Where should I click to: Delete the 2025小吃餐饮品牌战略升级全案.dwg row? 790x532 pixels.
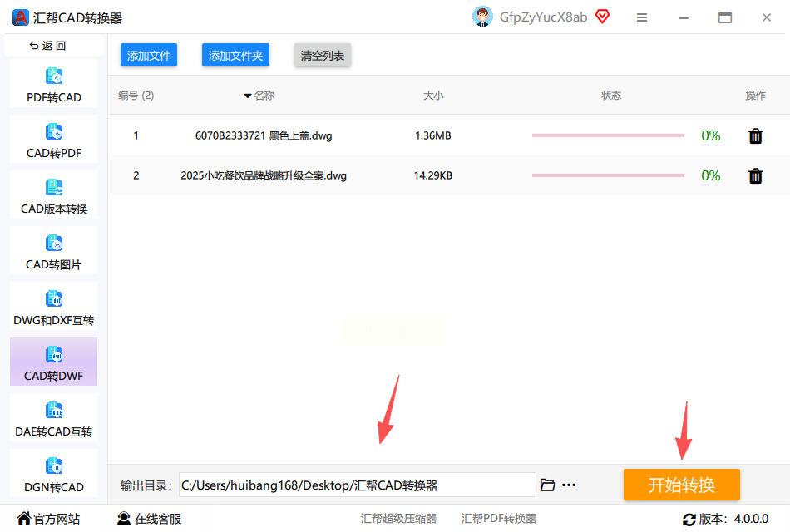tap(755, 176)
